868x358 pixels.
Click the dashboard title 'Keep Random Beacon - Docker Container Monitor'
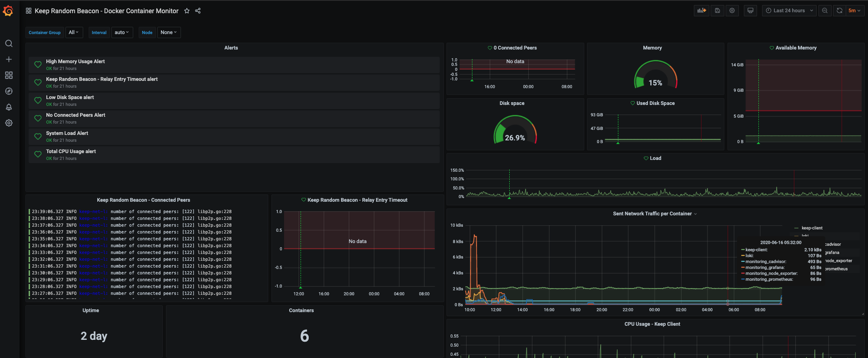click(106, 11)
